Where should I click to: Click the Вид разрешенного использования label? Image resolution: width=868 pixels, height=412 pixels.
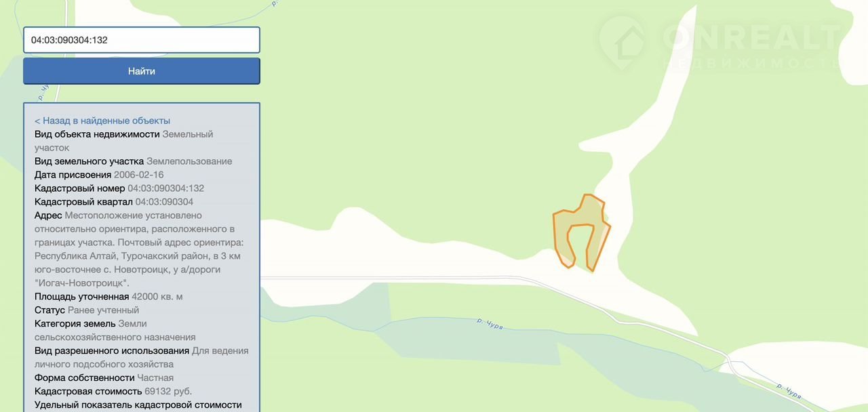(112, 351)
